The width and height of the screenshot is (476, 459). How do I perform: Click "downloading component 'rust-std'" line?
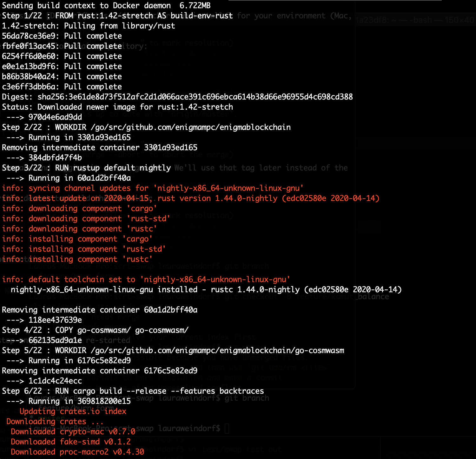pyautogui.click(x=86, y=219)
